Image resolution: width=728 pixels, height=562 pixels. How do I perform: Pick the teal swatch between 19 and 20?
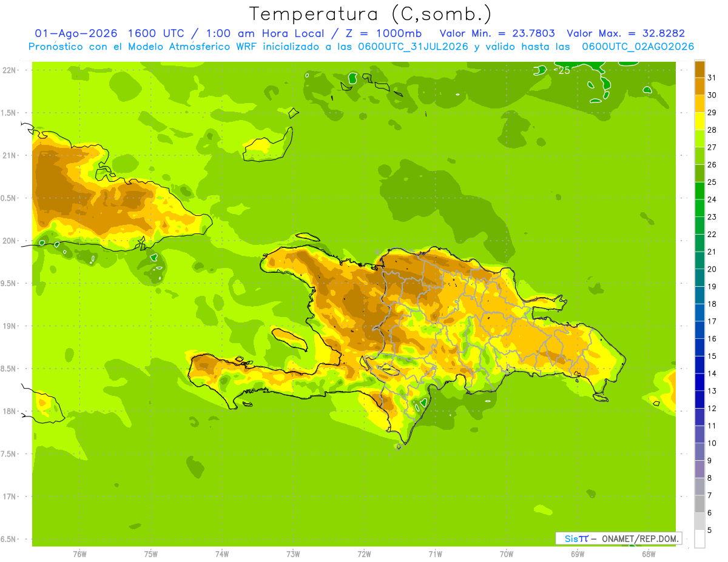(x=699, y=278)
